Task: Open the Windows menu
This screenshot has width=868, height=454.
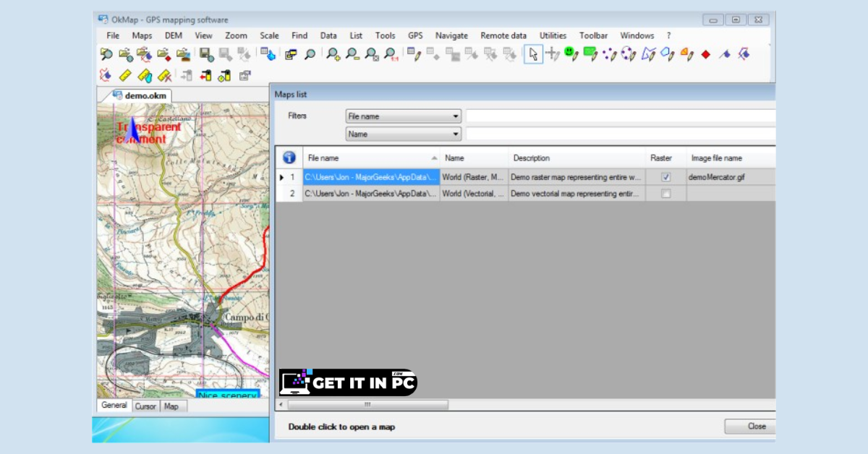Action: [x=637, y=35]
